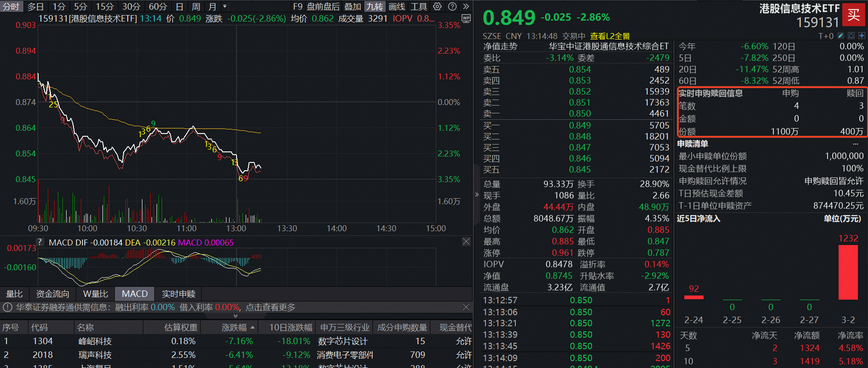The height and width of the screenshot is (368, 868).
Task: Click the WP monitor icon beside IOPV
Action: pyautogui.click(x=466, y=19)
